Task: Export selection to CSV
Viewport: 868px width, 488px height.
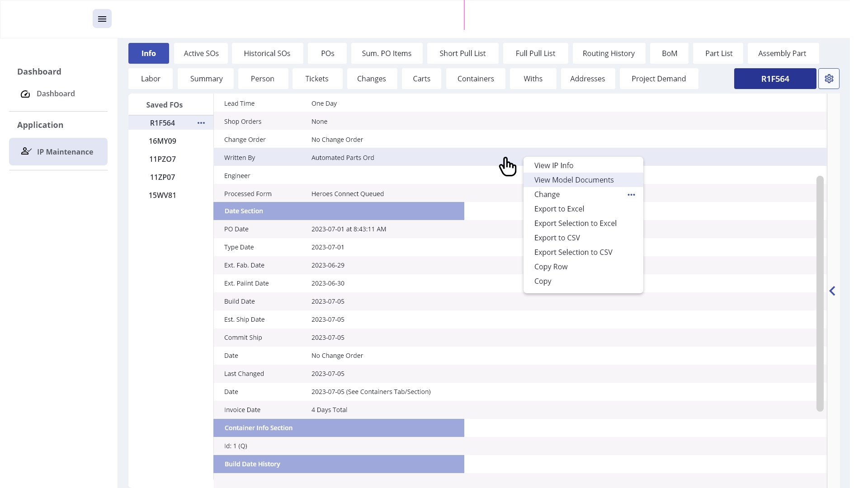Action: (573, 252)
